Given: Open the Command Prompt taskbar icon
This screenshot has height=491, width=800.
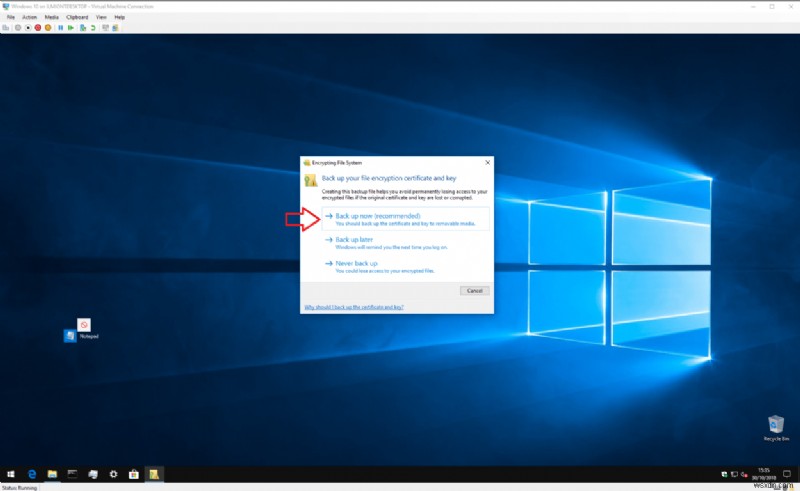Looking at the screenshot, I should tap(72, 474).
